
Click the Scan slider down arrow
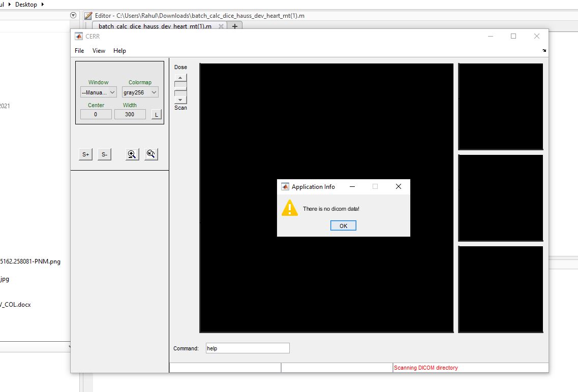pyautogui.click(x=180, y=100)
